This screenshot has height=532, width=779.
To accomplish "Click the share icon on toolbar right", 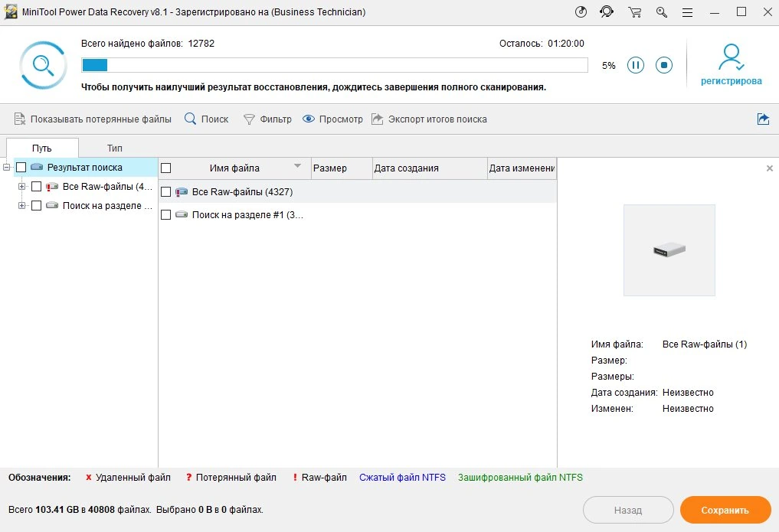I will pyautogui.click(x=763, y=119).
